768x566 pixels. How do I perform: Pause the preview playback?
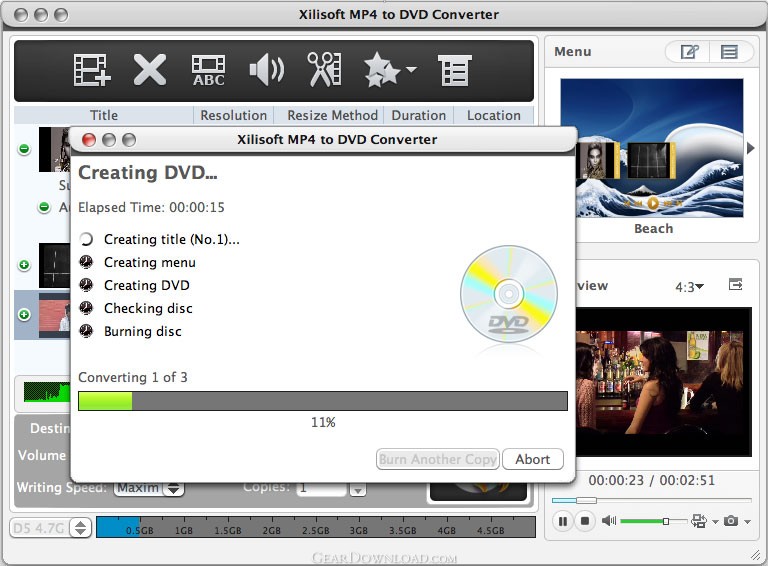(x=562, y=521)
